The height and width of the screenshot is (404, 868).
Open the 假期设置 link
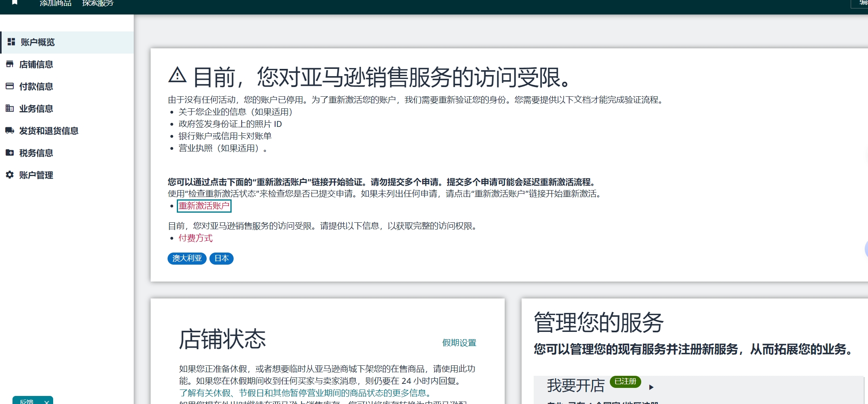pyautogui.click(x=459, y=343)
